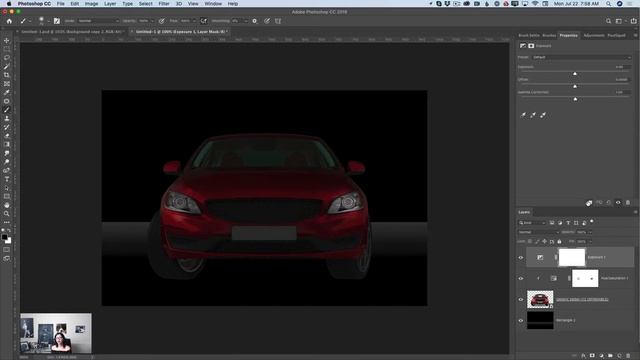
Task: Delete the adjustment layer via Properties trash icon
Action: pyautogui.click(x=628, y=203)
